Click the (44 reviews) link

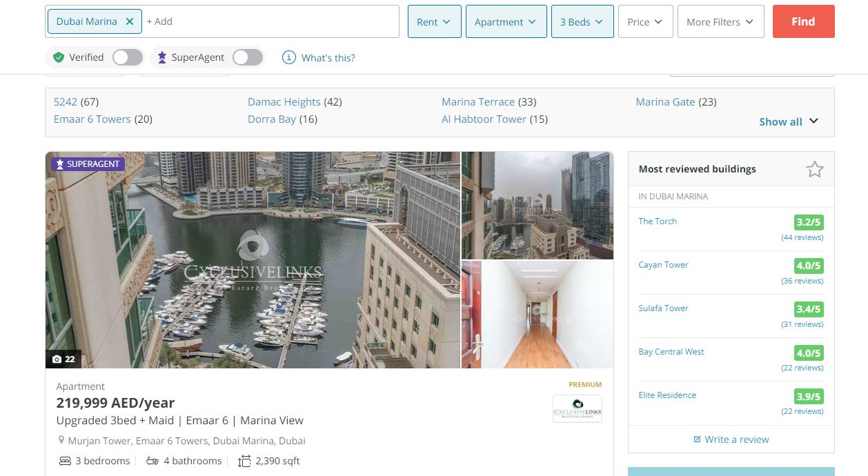click(802, 237)
